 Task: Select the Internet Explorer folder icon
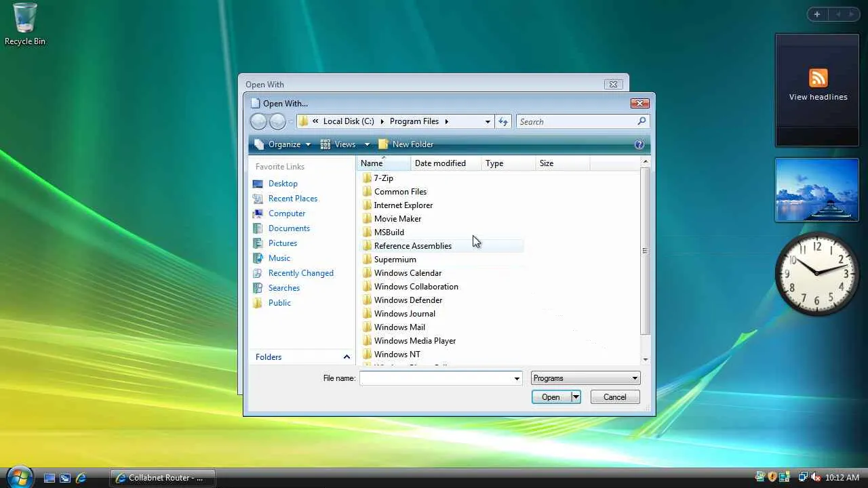(x=367, y=205)
